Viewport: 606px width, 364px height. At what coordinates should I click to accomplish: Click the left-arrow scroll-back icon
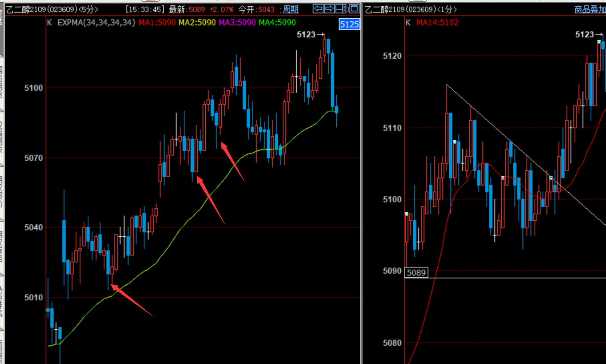tap(318, 9)
